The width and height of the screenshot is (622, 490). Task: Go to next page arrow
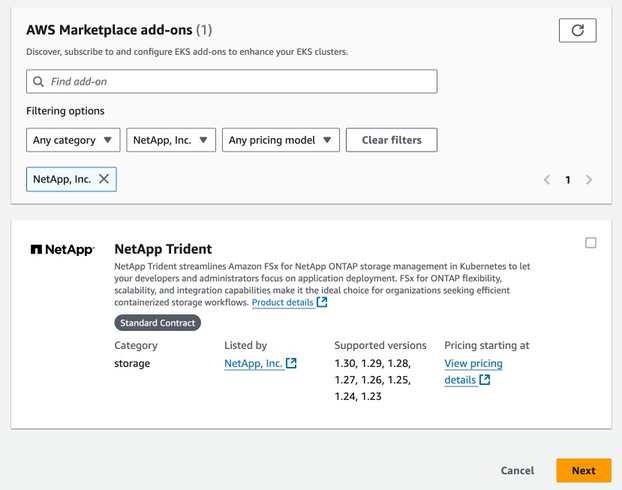(589, 180)
